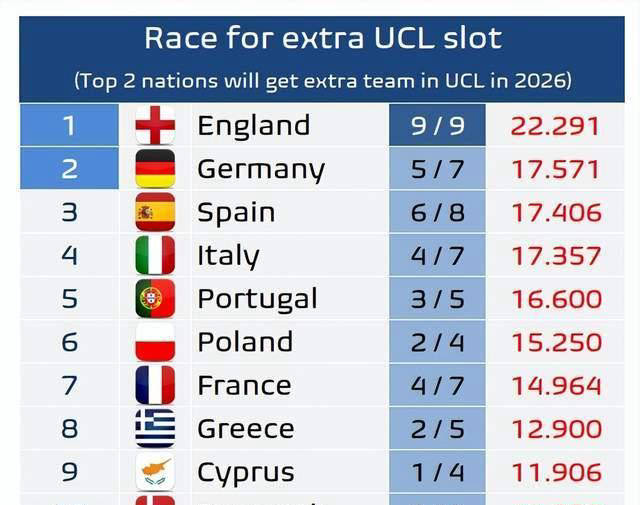Image resolution: width=640 pixels, height=505 pixels.
Task: Click the Germany flag icon
Action: pos(155,169)
